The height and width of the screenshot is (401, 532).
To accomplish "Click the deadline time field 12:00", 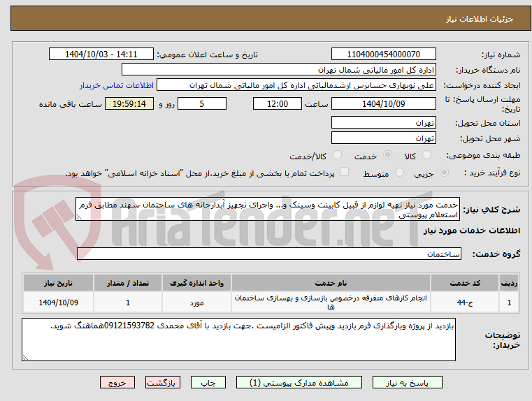I will [278, 103].
